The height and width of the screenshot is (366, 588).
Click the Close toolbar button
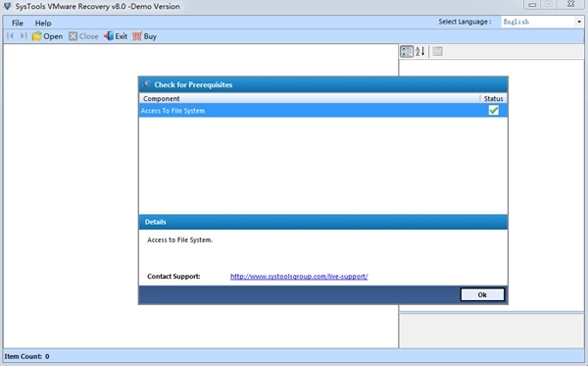[83, 36]
